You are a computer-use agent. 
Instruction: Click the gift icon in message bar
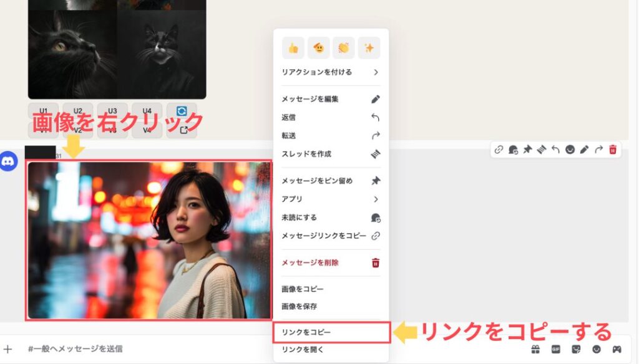535,349
